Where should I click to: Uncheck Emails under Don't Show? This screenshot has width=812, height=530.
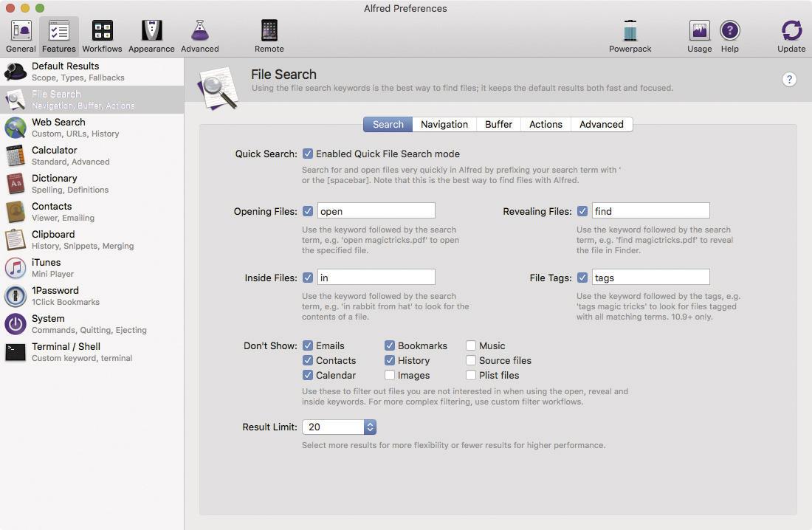pos(308,345)
